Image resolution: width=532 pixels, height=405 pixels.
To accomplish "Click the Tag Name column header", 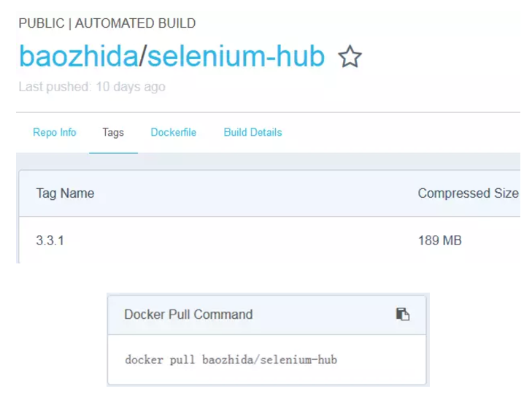I will pyautogui.click(x=65, y=193).
